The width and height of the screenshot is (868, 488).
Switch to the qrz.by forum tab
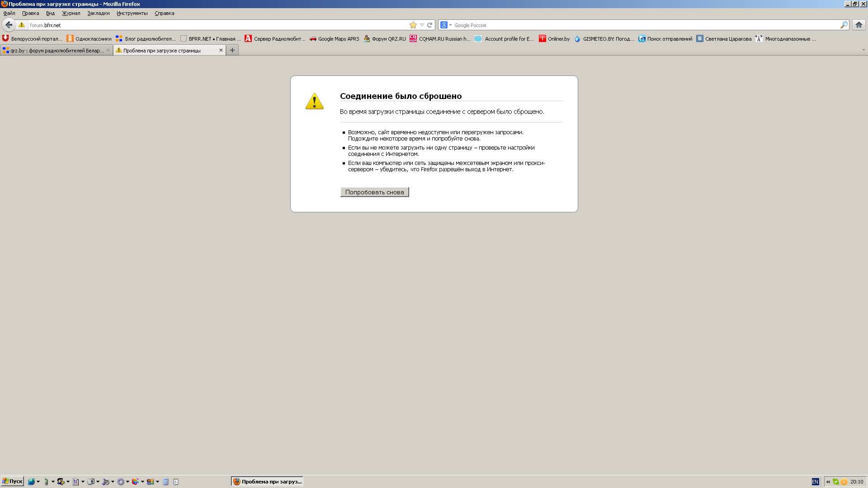[x=54, y=51]
